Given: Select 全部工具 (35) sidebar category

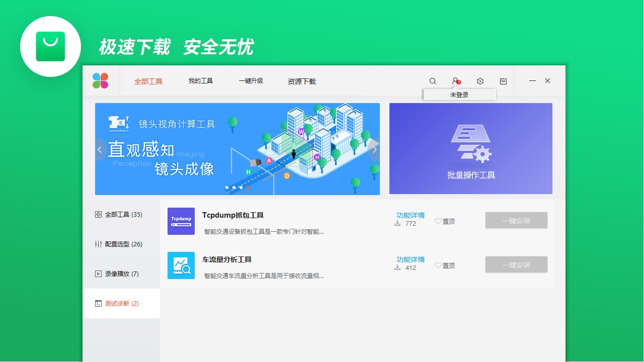Looking at the screenshot, I should (121, 215).
